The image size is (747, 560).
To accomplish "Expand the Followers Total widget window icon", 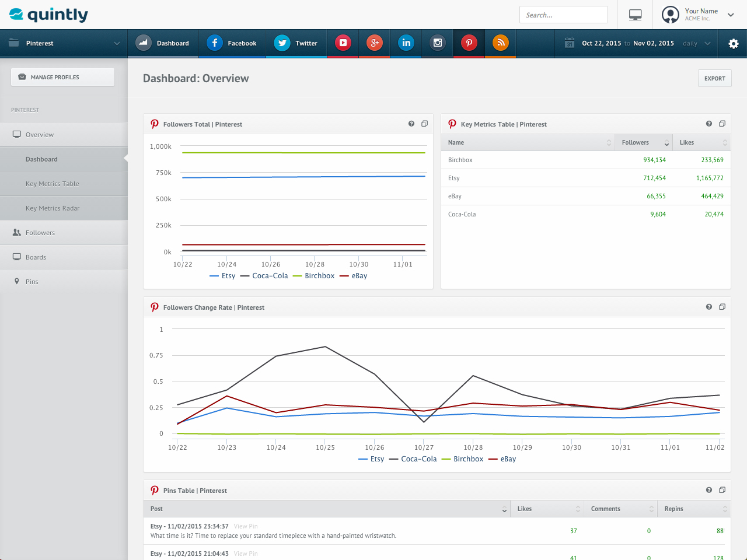I will point(424,124).
